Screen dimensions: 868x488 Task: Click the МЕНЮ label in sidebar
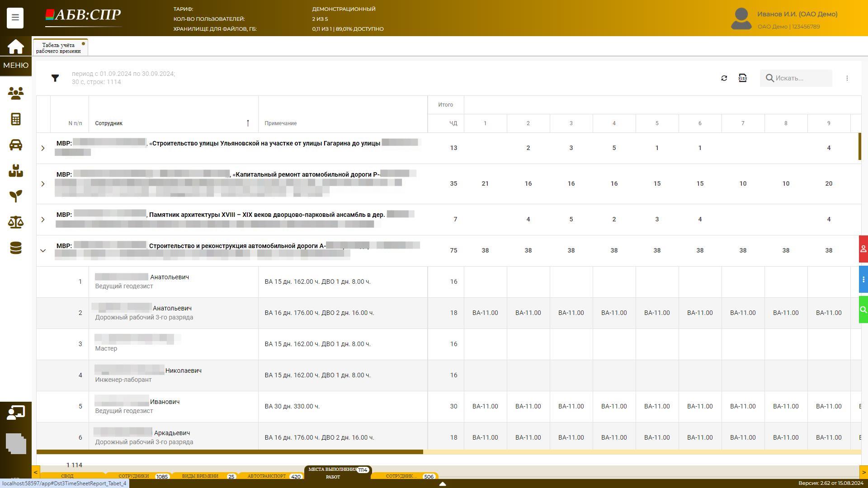16,66
